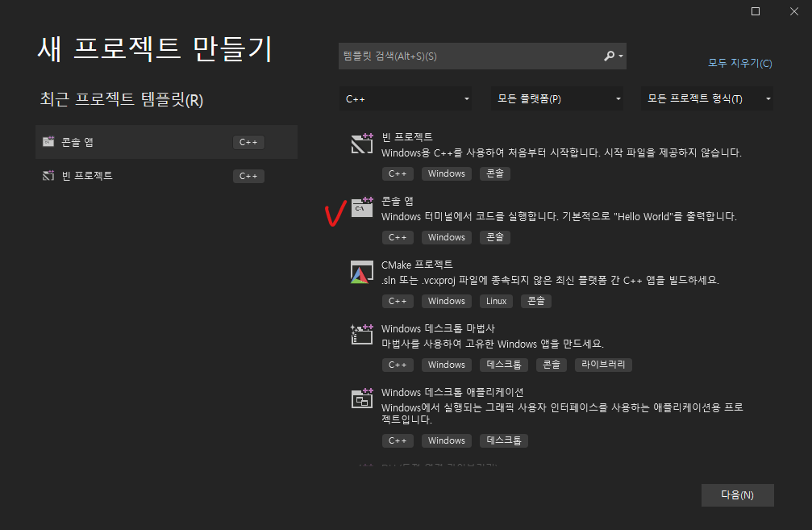Click the CMake .sln description text
This screenshot has height=530, width=812.
[x=550, y=280]
